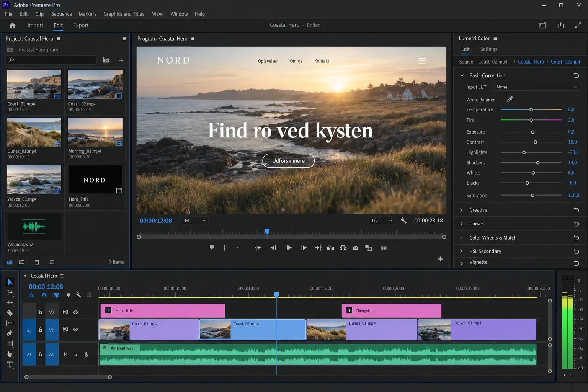Go to the Home screen icon
The height and width of the screenshot is (392, 588).
point(13,25)
